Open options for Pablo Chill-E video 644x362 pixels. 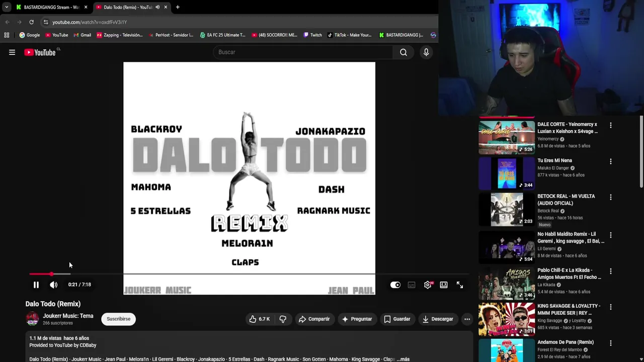coord(611,271)
